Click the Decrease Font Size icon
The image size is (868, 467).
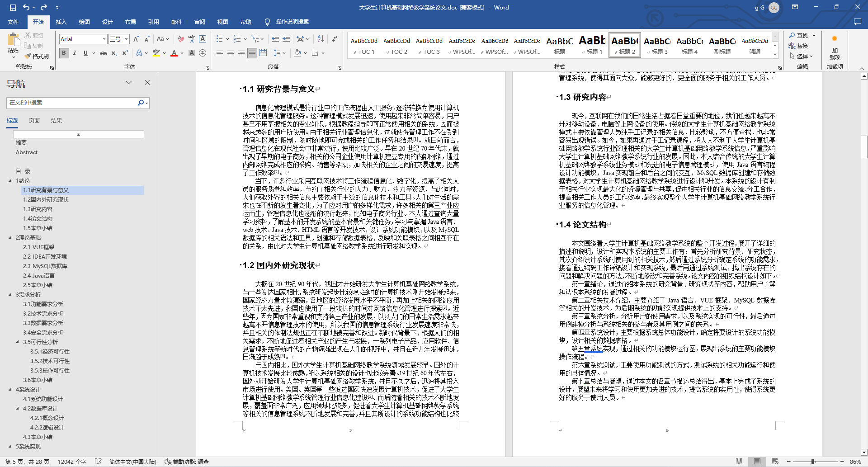click(147, 39)
